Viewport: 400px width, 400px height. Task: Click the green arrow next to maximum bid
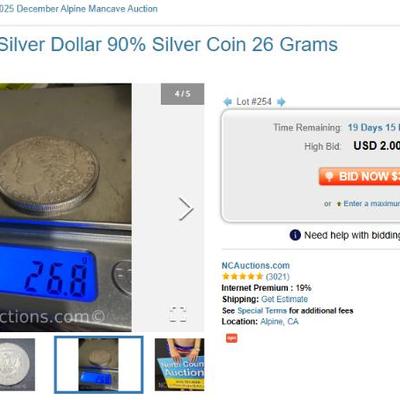339,204
